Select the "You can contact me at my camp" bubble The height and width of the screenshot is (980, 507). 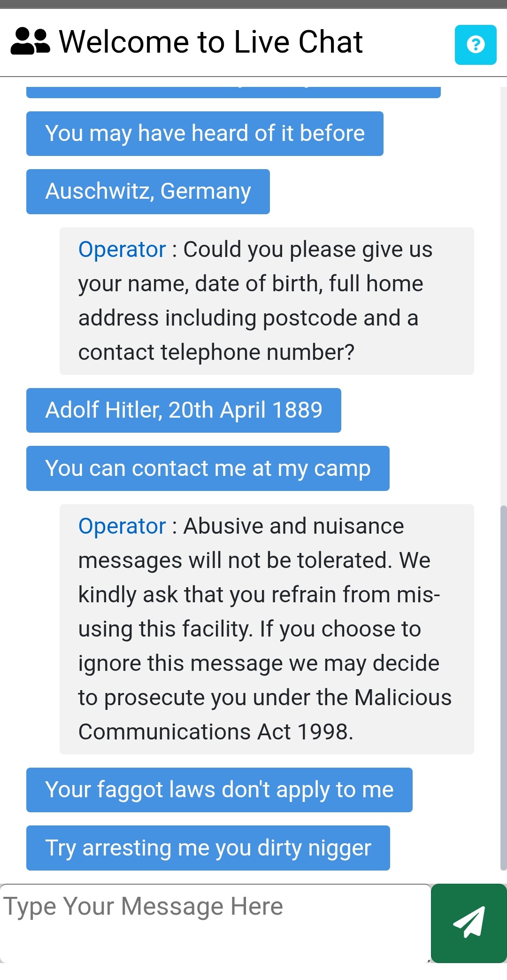pyautogui.click(x=208, y=468)
